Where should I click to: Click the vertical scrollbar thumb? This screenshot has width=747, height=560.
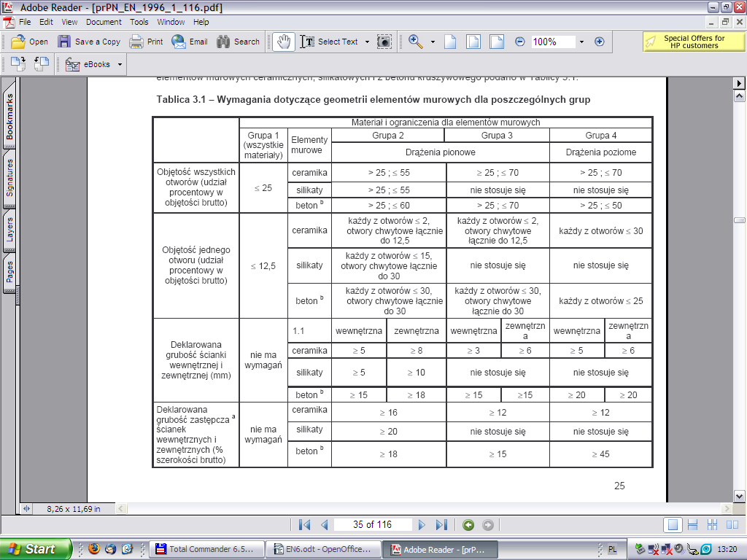[x=739, y=220]
